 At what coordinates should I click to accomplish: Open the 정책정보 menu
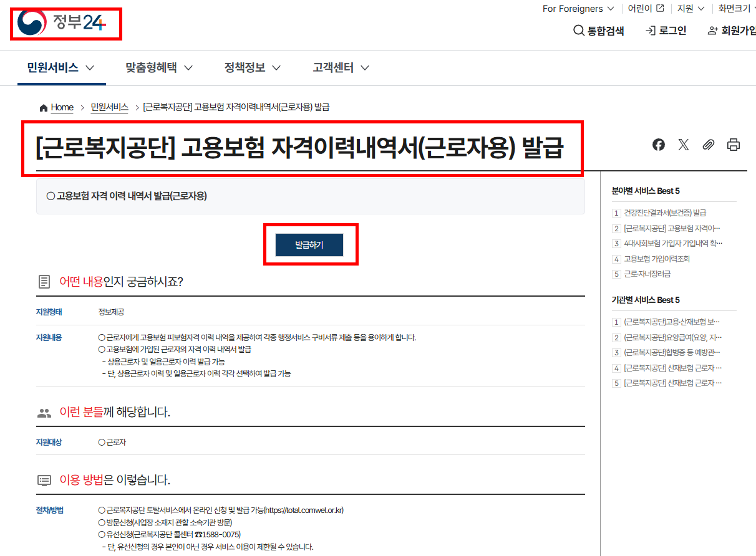click(x=253, y=67)
